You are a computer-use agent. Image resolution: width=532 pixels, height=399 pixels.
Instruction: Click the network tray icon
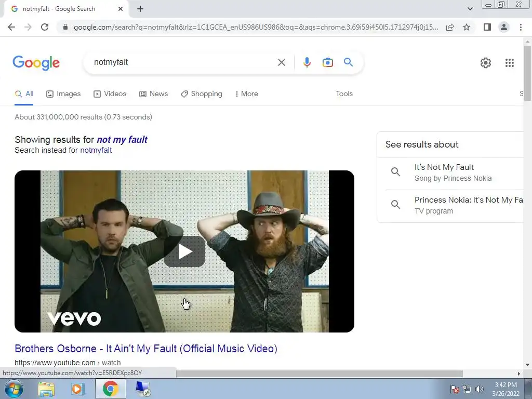click(x=467, y=389)
